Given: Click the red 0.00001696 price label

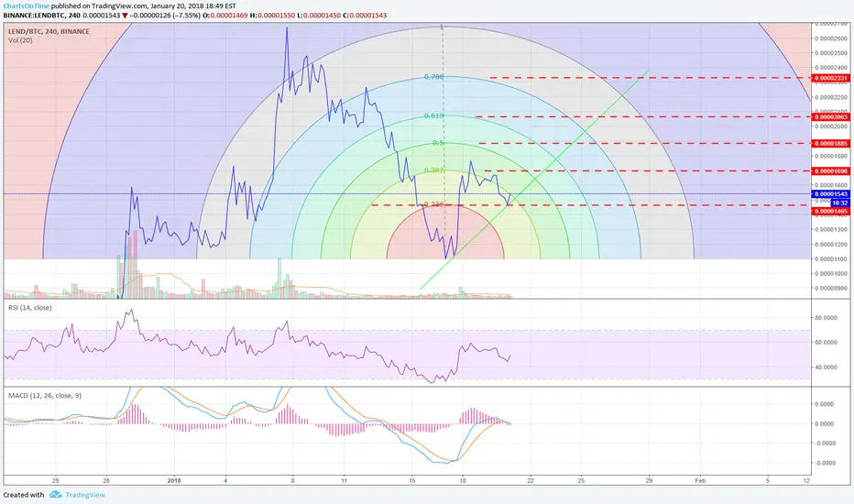Looking at the screenshot, I should [830, 171].
